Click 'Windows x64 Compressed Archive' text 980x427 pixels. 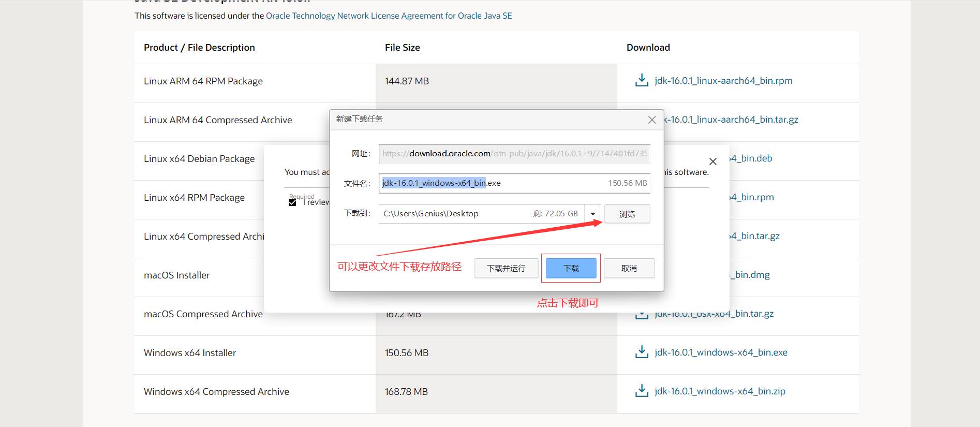click(x=216, y=391)
